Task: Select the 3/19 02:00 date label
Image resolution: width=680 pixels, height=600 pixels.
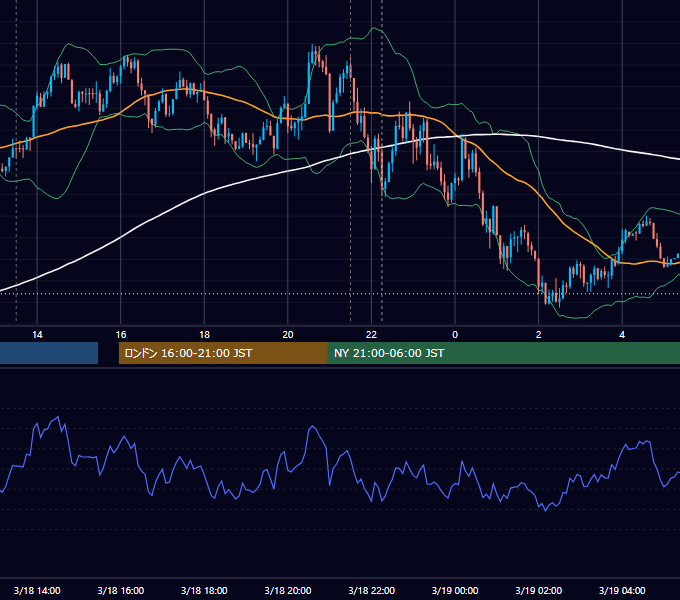Action: coord(539,590)
